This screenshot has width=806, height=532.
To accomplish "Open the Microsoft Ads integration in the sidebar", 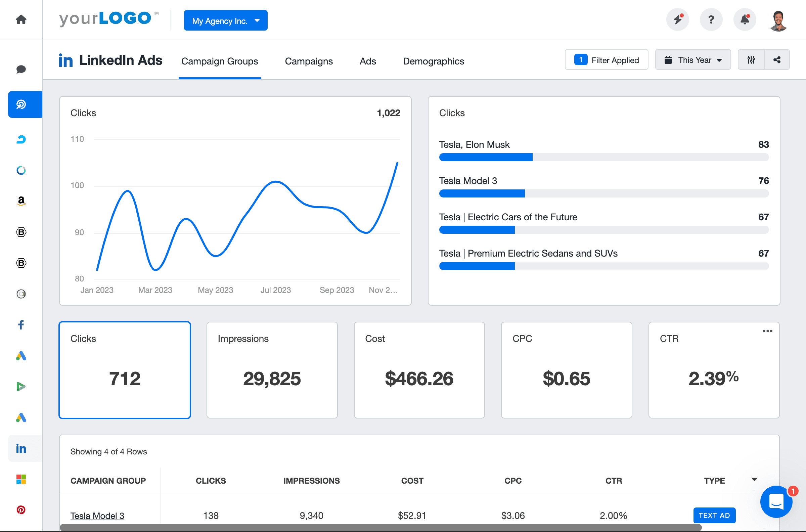I will click(x=21, y=479).
